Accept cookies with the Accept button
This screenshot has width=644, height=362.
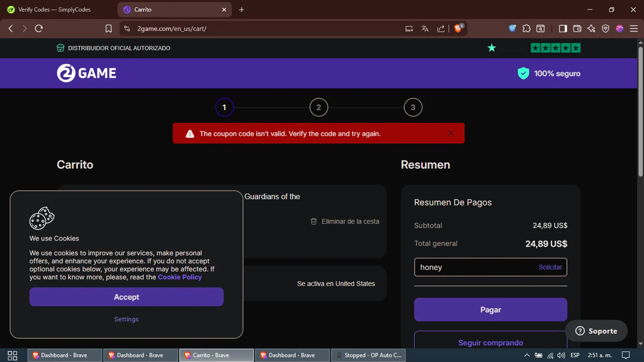pyautogui.click(x=126, y=297)
